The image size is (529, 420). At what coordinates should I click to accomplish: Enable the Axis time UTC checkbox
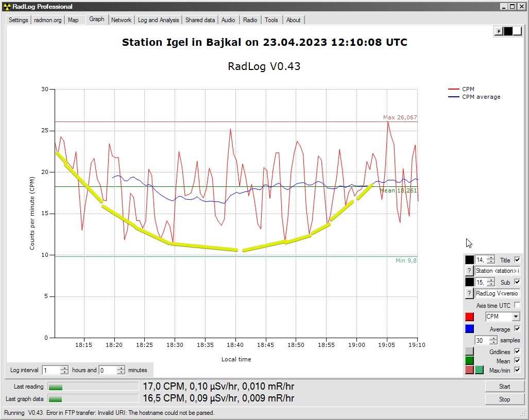coord(517,305)
